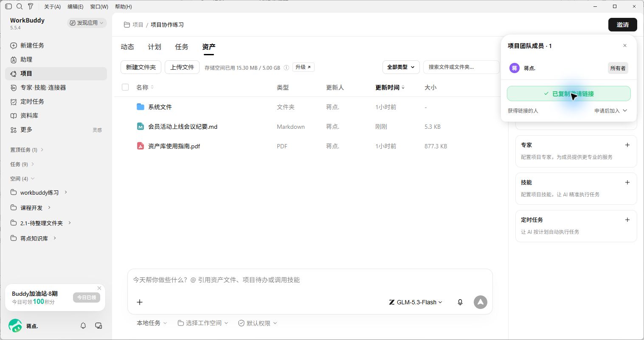Screen dimensions: 644x340
Task: Open 新建任务 from the sidebar
Action: 56,45
